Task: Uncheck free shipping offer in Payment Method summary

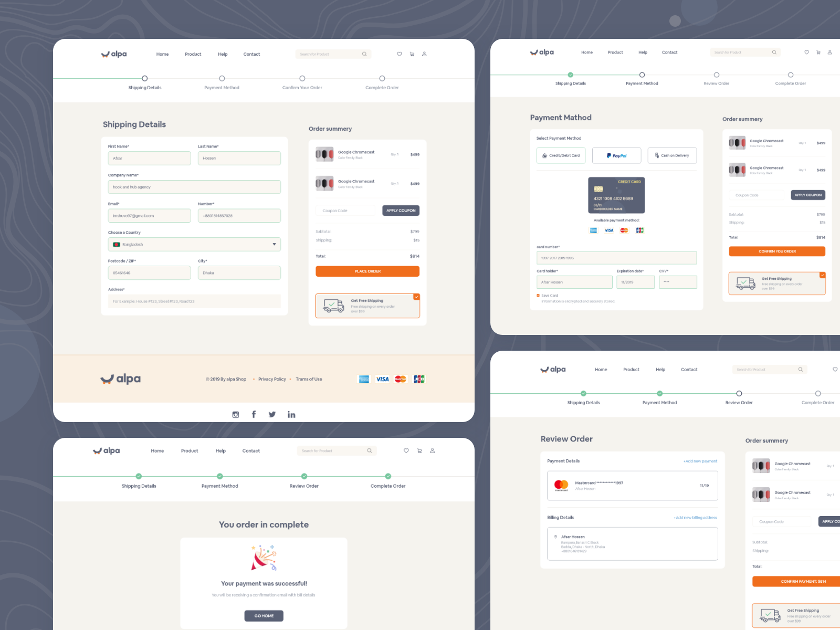Action: click(823, 275)
